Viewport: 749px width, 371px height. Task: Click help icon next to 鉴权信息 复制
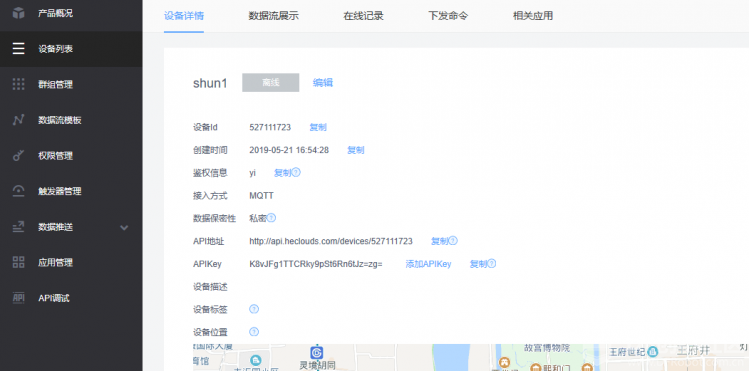coord(296,172)
